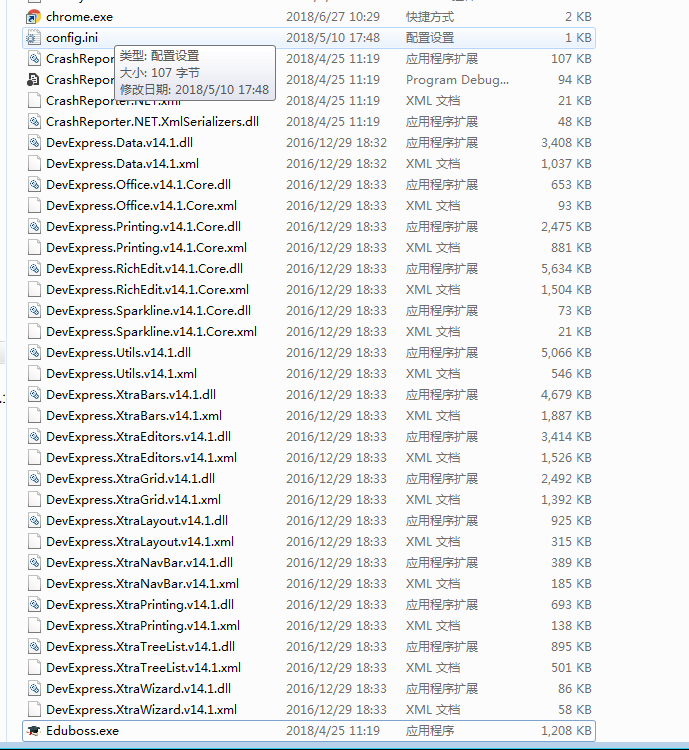The width and height of the screenshot is (689, 750).
Task: Select DevExpress.Sparkline.v14.1.Core.xml file name
Action: (151, 332)
